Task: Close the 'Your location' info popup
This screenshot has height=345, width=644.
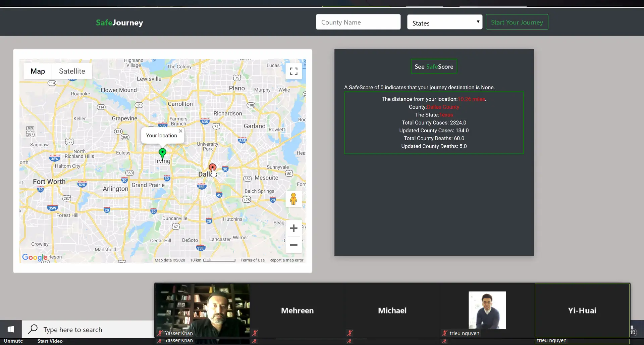Action: tap(180, 131)
